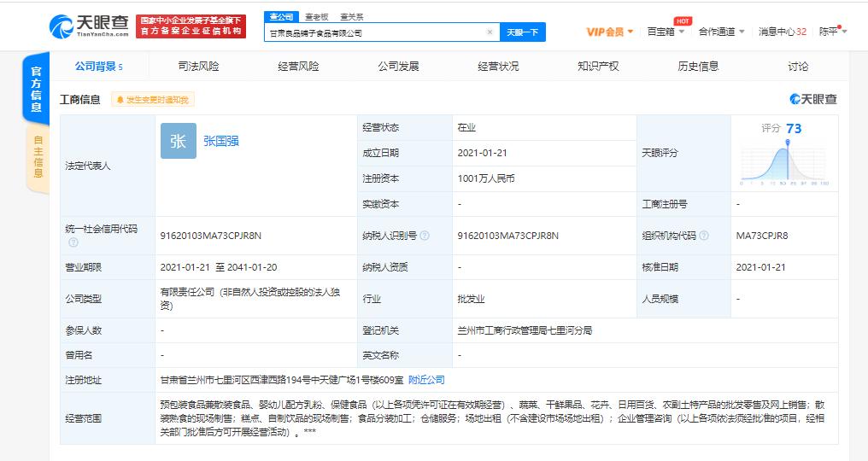Click the 在业 operating status value
The height and width of the screenshot is (461, 868).
pos(466,127)
